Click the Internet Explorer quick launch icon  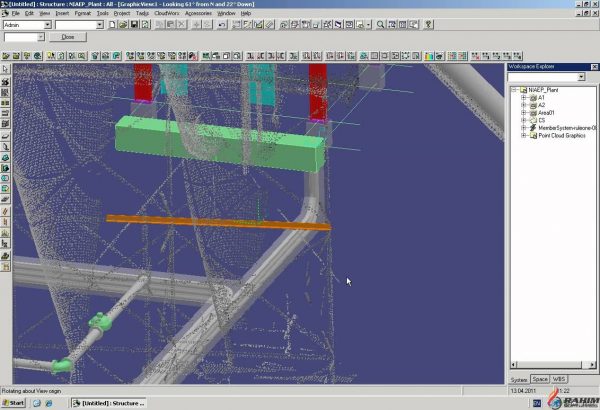point(49,403)
